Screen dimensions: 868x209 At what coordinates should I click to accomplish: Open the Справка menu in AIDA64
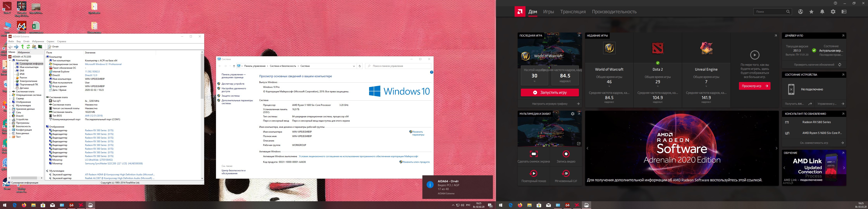[62, 41]
